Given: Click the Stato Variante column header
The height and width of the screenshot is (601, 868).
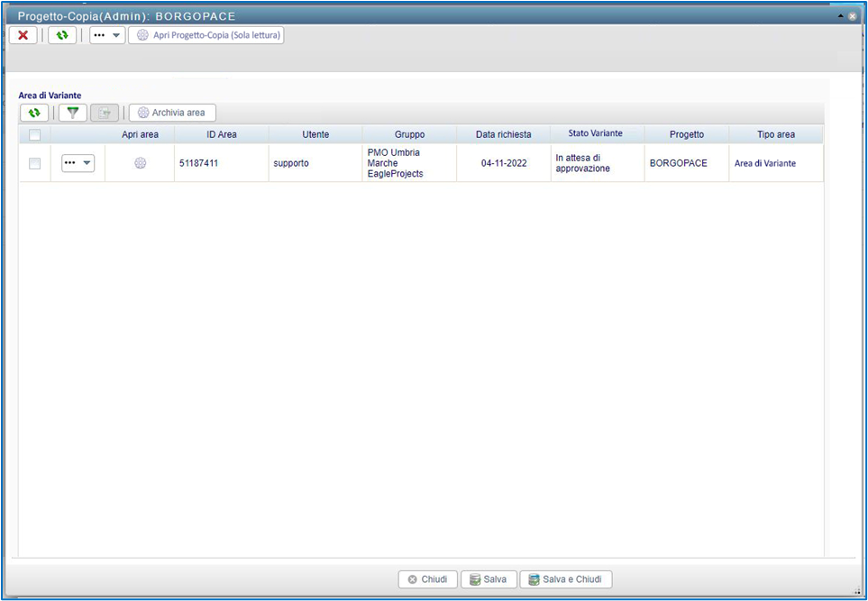Looking at the screenshot, I should pyautogui.click(x=597, y=133).
